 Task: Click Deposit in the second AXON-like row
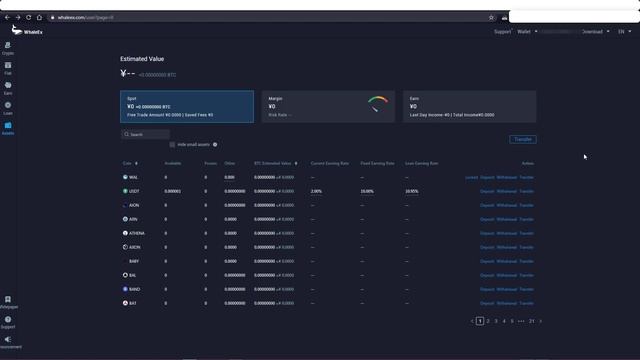[x=487, y=247]
